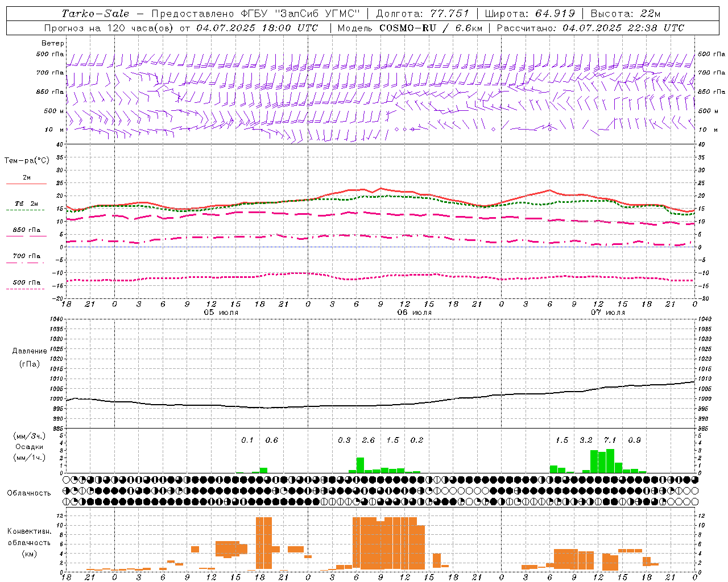Click the Облачность cloudiness label
728x582 pixels.
click(x=29, y=493)
